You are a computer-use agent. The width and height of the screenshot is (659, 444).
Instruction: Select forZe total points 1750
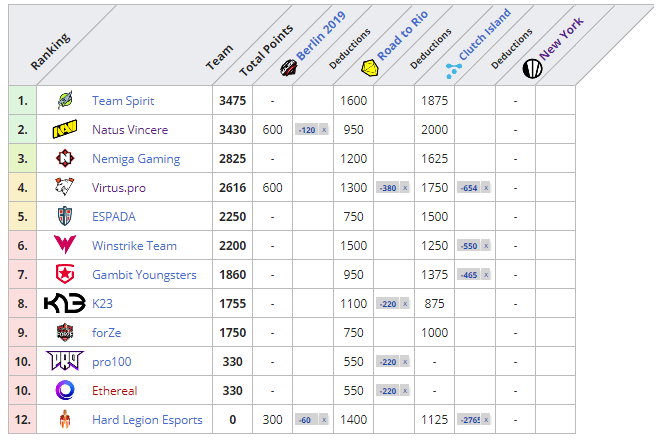(232, 333)
